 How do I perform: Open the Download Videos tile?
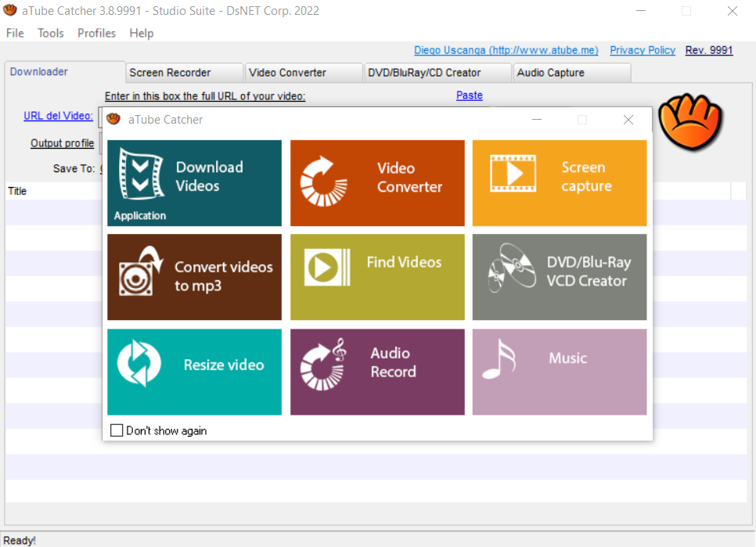click(x=194, y=183)
